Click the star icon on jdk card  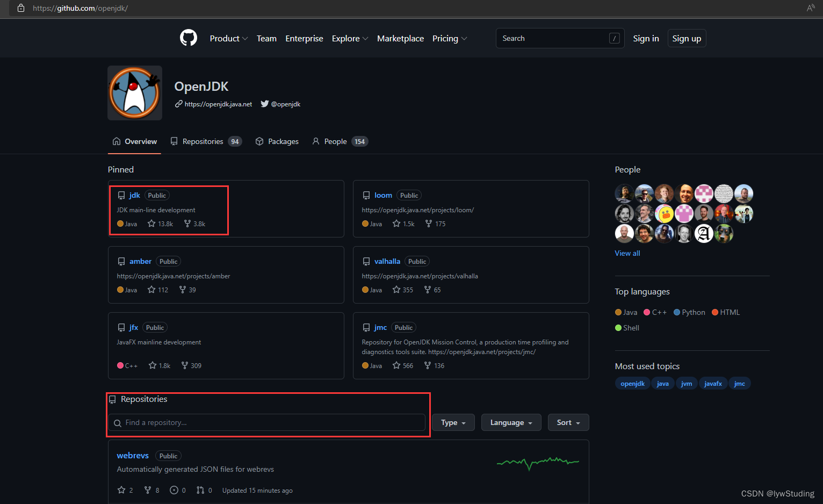click(x=151, y=224)
